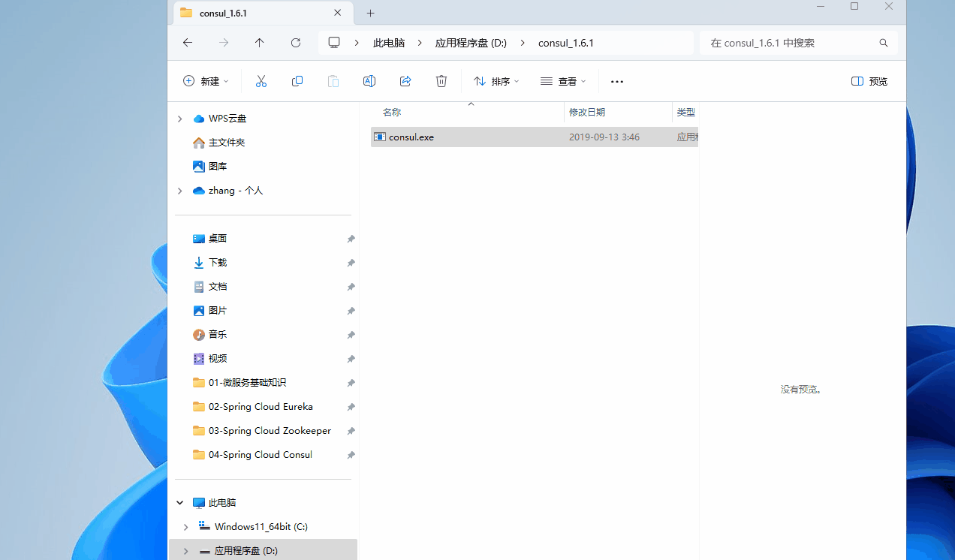Click chevron after 此电脑 in address bar
The height and width of the screenshot is (560, 955).
tap(420, 43)
